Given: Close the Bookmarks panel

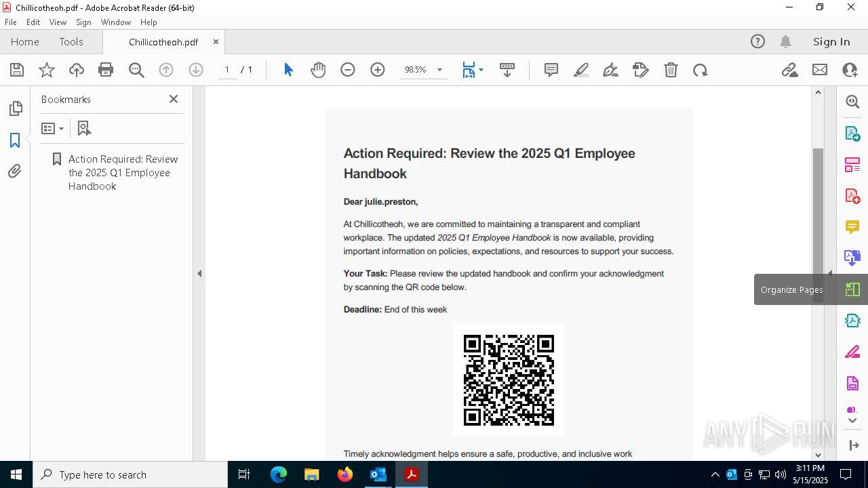Looking at the screenshot, I should point(174,99).
